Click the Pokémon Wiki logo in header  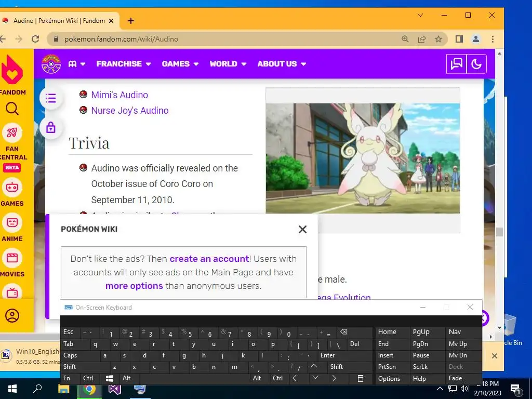pos(51,64)
